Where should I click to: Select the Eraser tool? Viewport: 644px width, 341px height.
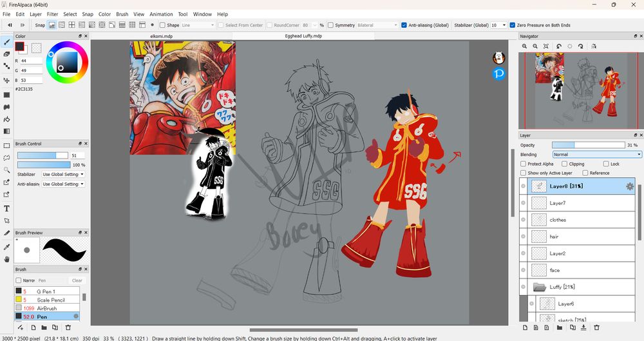6,54
